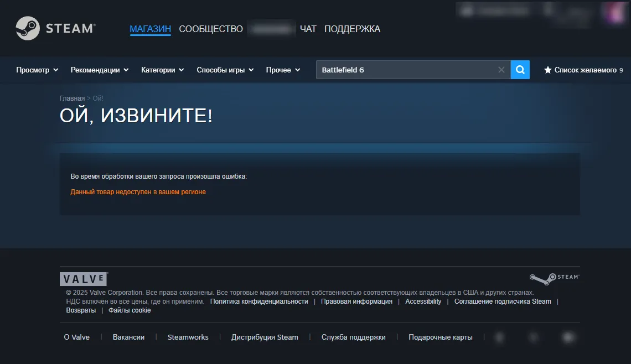This screenshot has width=631, height=364.
Task: Open the Прочее dropdown
Action: (x=283, y=70)
